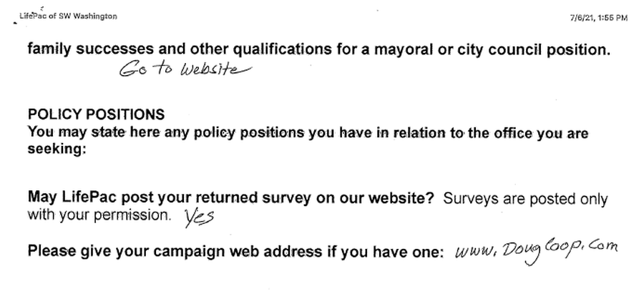
Task: Click the 'You may state here' instruction line
Action: click(308, 133)
